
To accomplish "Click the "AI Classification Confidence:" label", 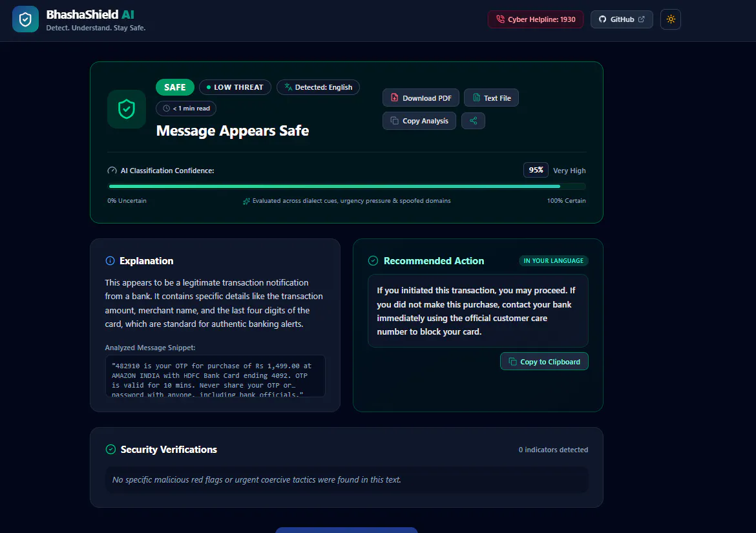I will click(x=167, y=171).
